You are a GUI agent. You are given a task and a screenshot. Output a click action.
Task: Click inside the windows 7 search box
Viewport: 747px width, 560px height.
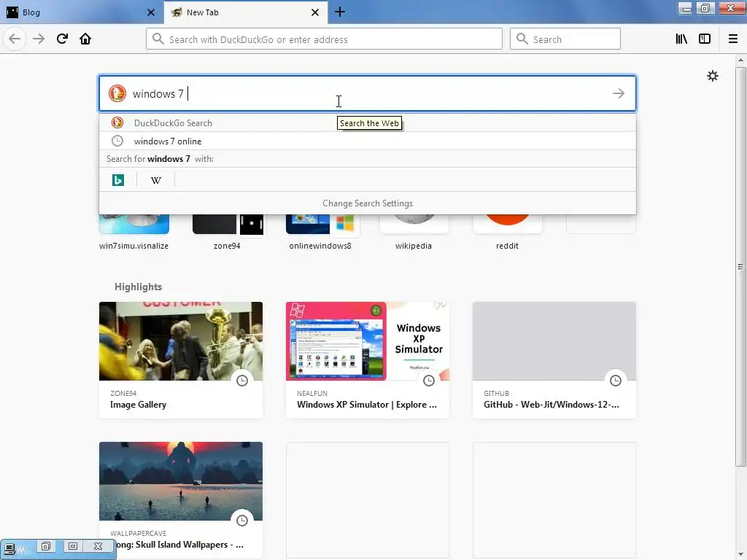tap(368, 93)
